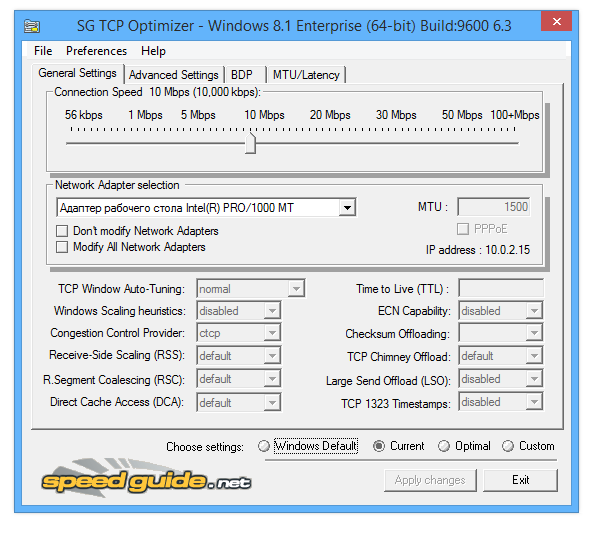Click the 30 Mbps speed label

pos(396,115)
